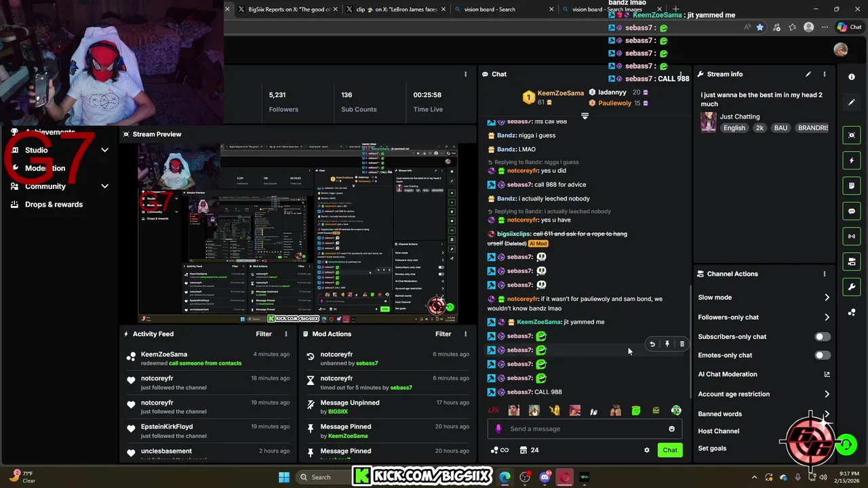
Task: Click call someone from contacts reward link
Action: click(205, 363)
